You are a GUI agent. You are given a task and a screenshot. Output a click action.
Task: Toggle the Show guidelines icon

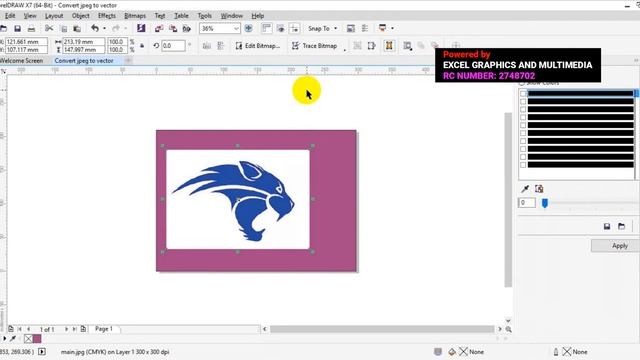[x=294, y=28]
